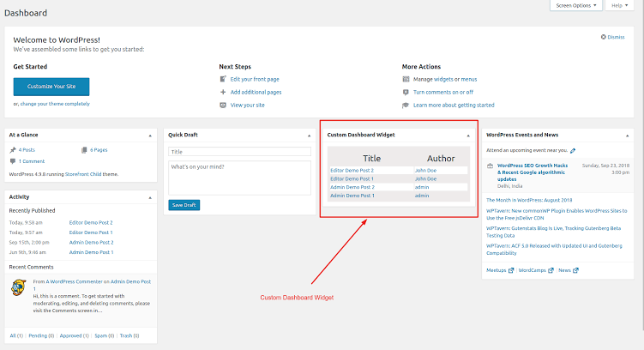
Task: Open the 4 Posts link
Action: click(x=27, y=150)
